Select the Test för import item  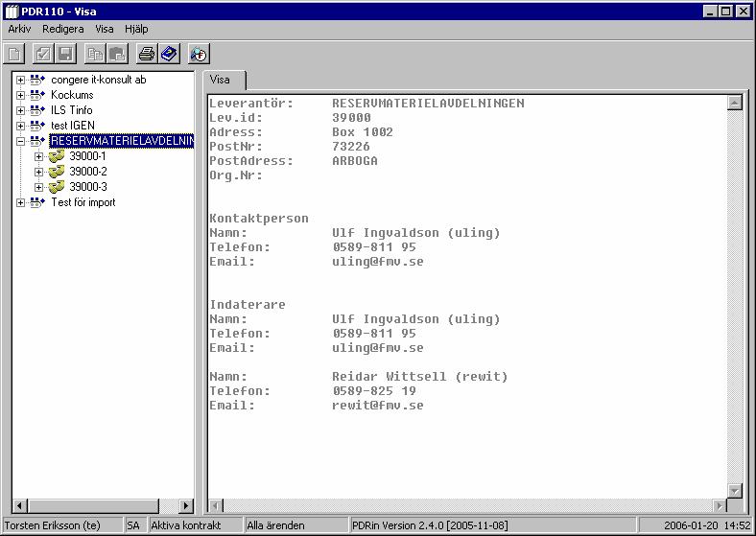point(83,202)
